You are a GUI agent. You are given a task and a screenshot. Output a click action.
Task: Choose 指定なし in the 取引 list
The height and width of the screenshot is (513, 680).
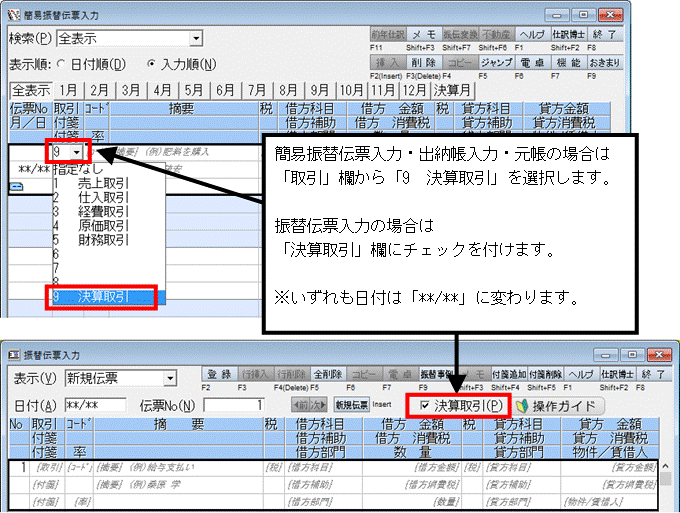(109, 170)
